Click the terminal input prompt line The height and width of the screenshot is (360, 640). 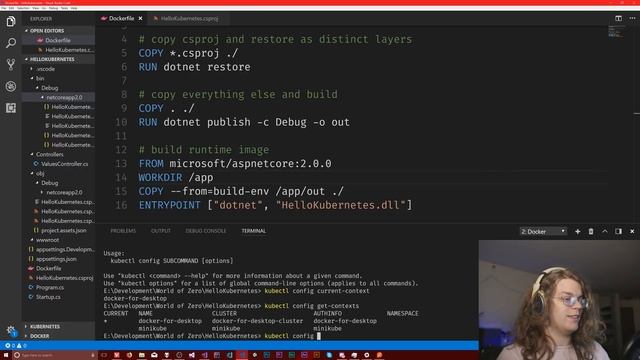[x=212, y=336]
